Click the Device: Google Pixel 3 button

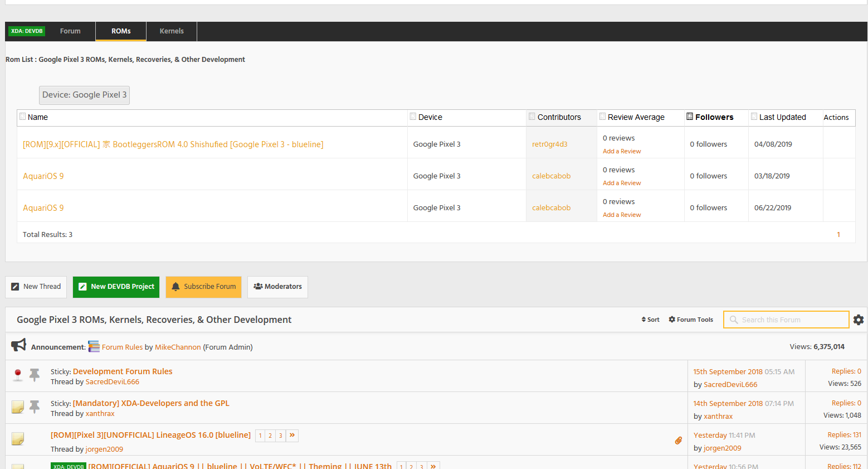84,95
